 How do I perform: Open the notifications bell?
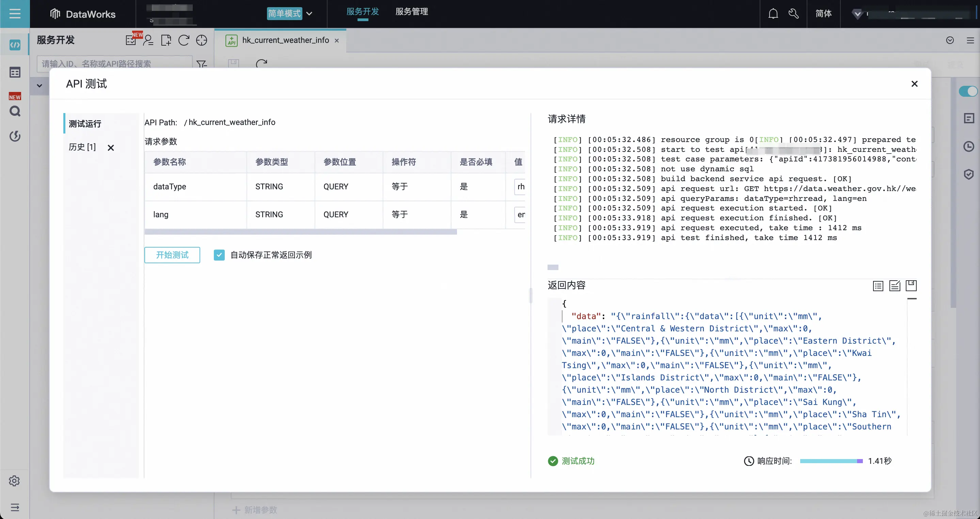(773, 14)
